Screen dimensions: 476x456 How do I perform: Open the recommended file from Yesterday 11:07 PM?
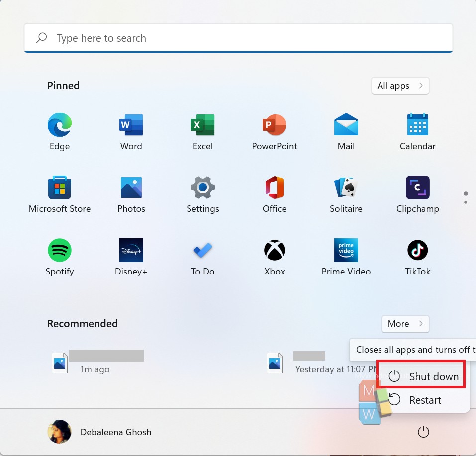pyautogui.click(x=322, y=363)
